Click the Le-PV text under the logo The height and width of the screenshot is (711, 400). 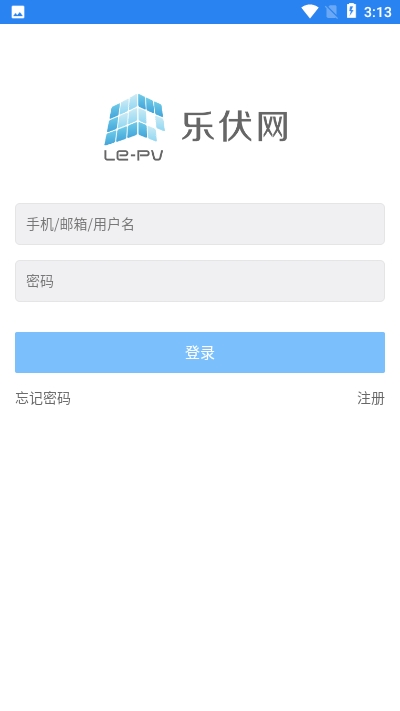point(133,155)
